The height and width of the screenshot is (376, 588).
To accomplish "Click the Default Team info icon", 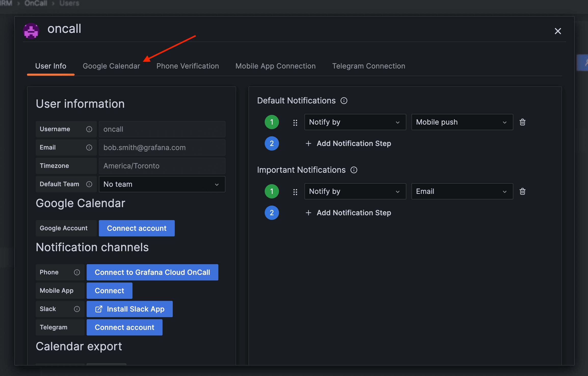I will (89, 184).
